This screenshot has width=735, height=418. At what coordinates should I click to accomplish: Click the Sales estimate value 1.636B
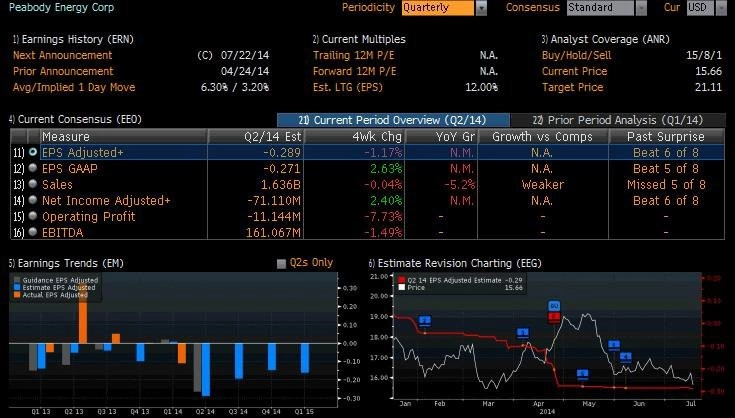pos(280,185)
